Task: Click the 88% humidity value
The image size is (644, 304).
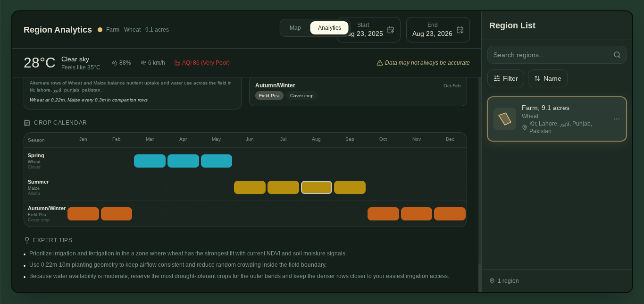Action: pos(125,63)
